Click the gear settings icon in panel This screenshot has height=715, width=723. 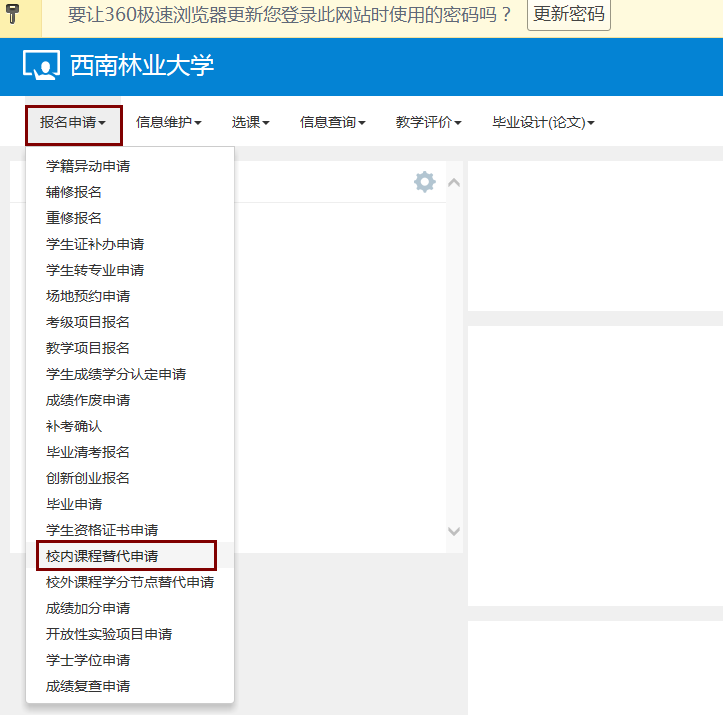(425, 182)
